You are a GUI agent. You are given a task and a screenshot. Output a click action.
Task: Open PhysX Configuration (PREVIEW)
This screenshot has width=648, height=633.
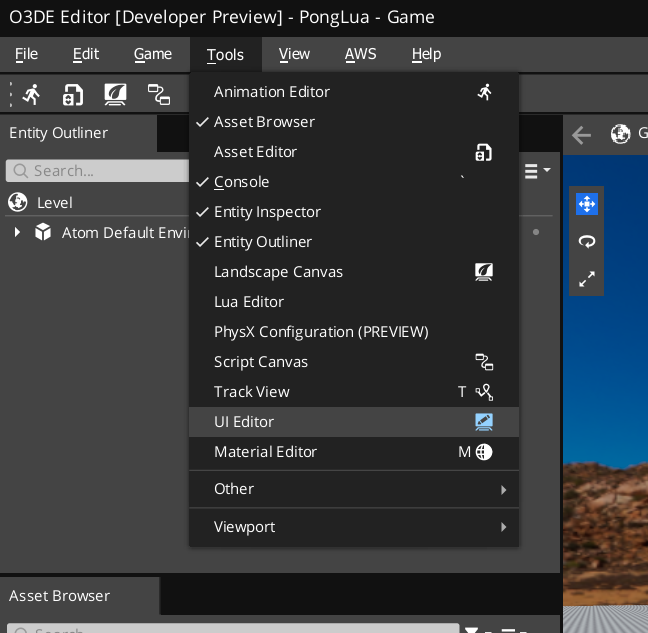pyautogui.click(x=354, y=332)
